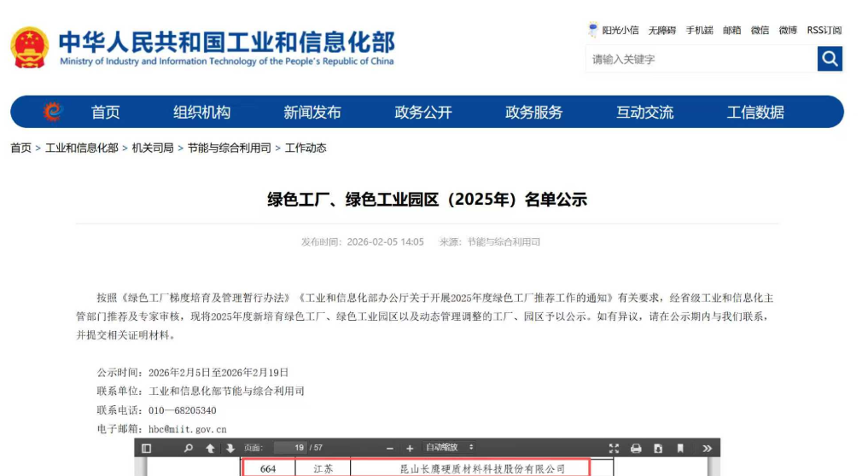Open the 自动缩放 zoom dropdown
Image resolution: width=868 pixels, height=476 pixels.
(x=449, y=447)
